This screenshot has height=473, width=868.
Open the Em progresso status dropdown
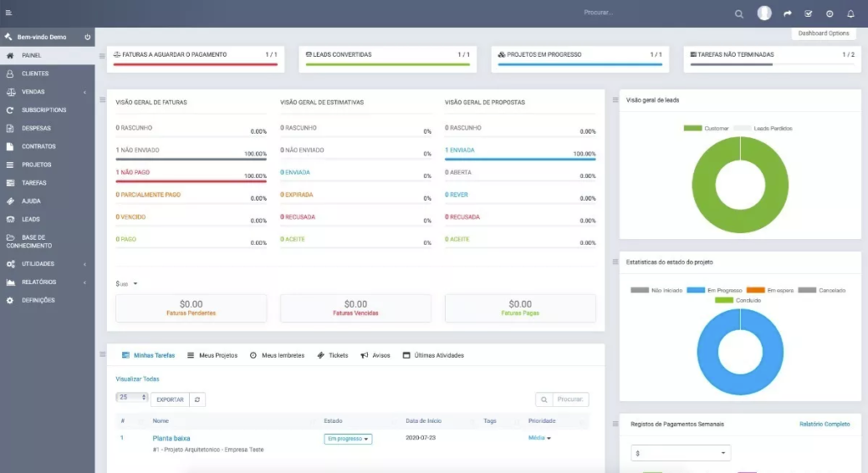tap(348, 439)
